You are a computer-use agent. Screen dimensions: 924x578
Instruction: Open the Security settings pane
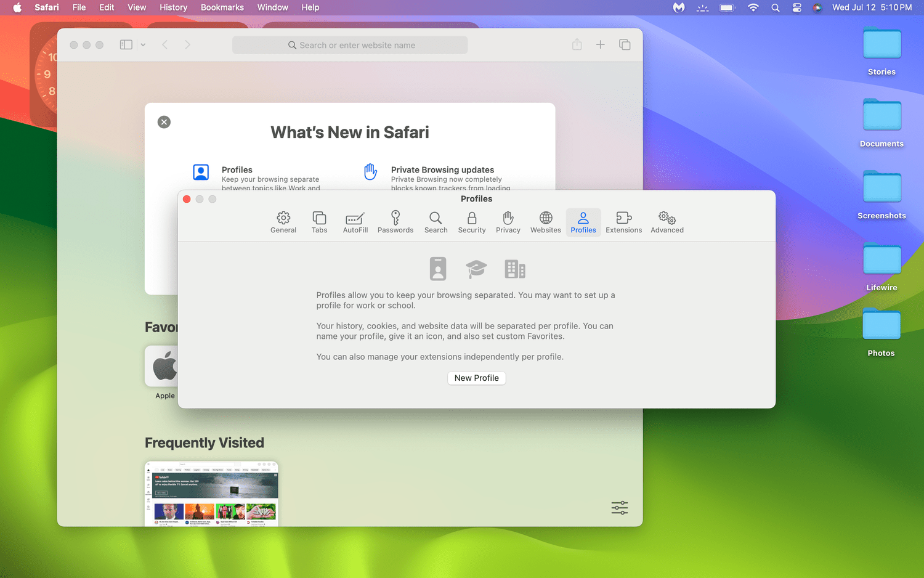471,222
